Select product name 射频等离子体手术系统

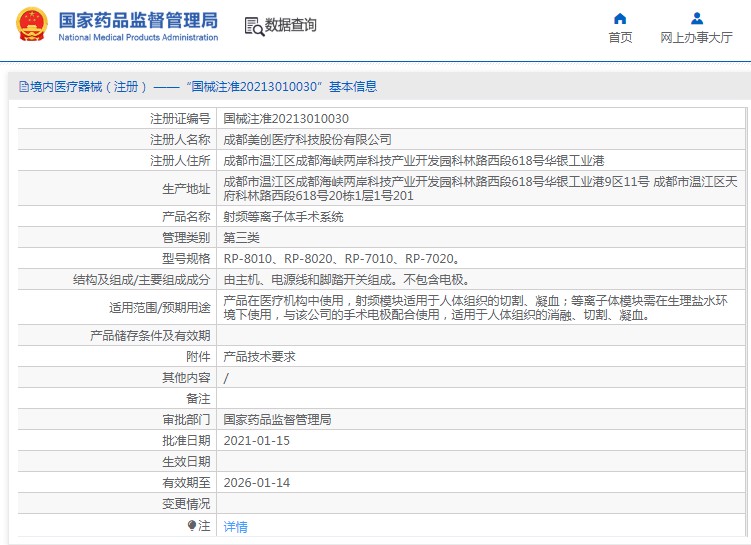tap(283, 217)
